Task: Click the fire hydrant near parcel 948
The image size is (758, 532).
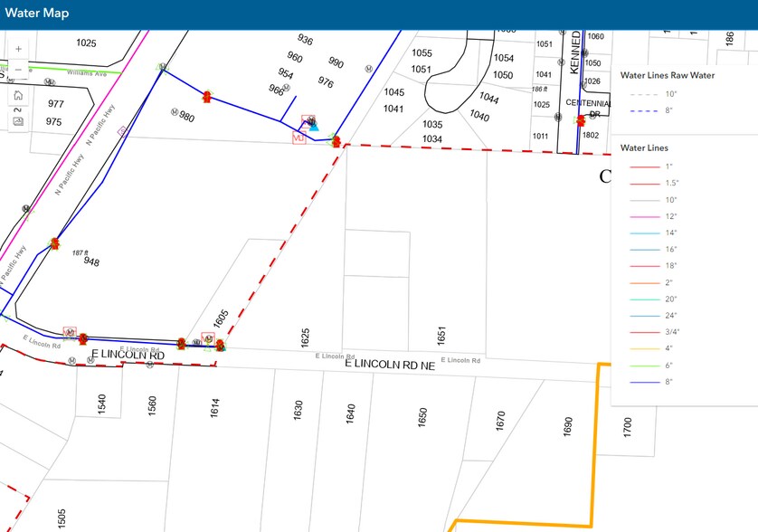Action: (55, 243)
